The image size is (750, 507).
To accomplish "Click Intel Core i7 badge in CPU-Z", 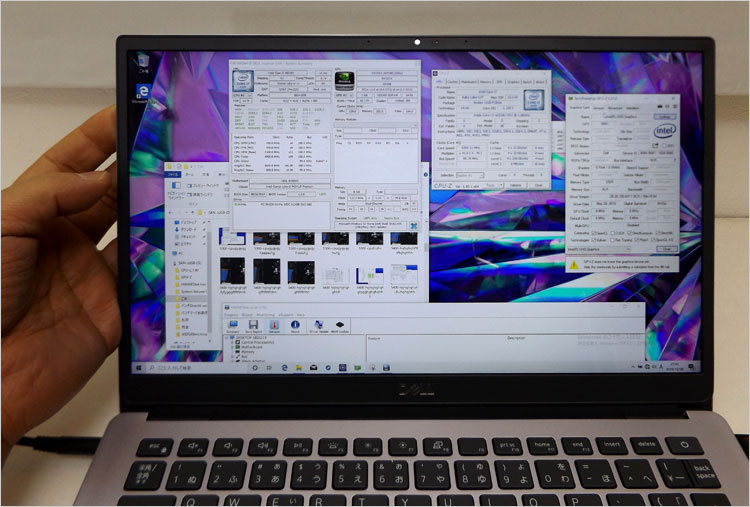I will 533,100.
